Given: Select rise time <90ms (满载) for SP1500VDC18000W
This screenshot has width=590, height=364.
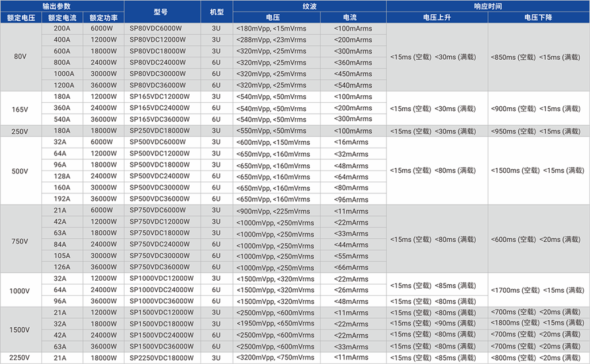Looking at the screenshot, I should pos(456,323).
